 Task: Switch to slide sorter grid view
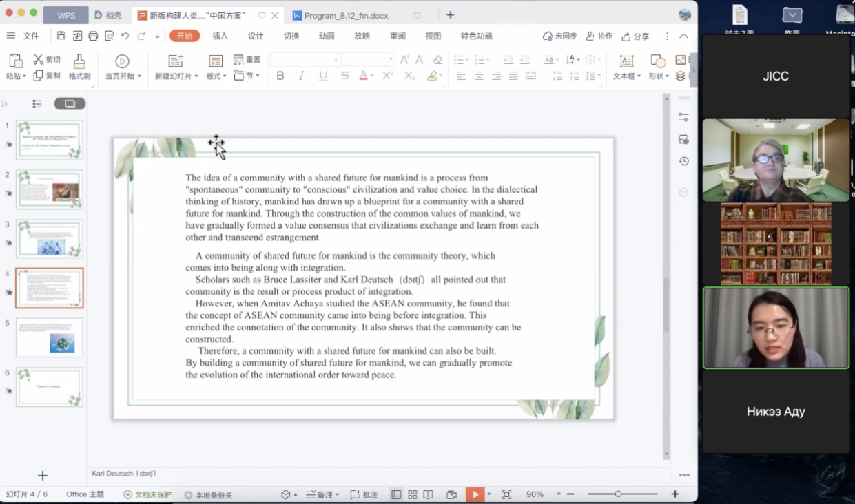[x=412, y=494]
